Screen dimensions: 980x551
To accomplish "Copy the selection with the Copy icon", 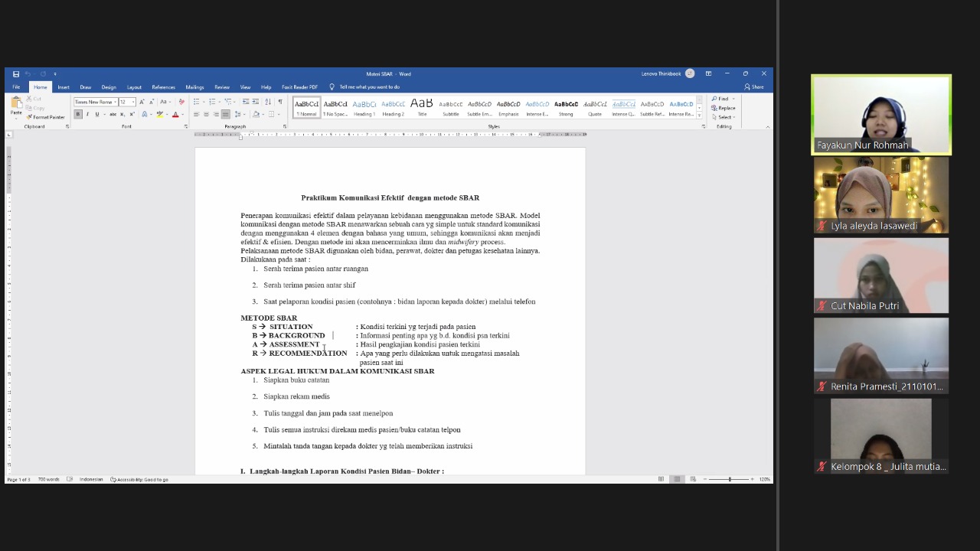I will pyautogui.click(x=35, y=108).
